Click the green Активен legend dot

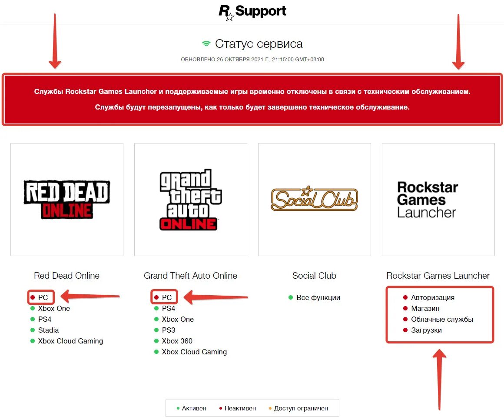point(178,408)
